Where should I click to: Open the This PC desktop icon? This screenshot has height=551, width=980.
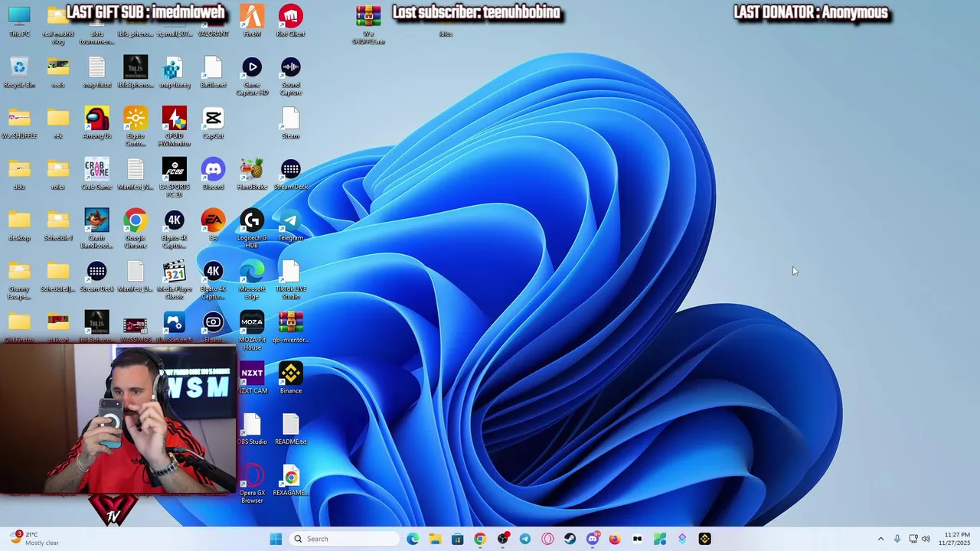(19, 21)
